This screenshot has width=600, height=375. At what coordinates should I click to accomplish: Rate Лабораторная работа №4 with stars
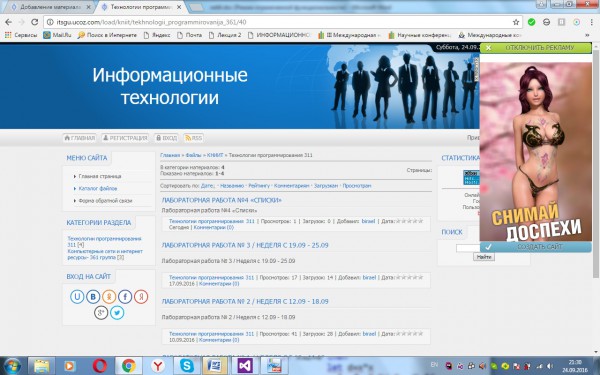409,221
